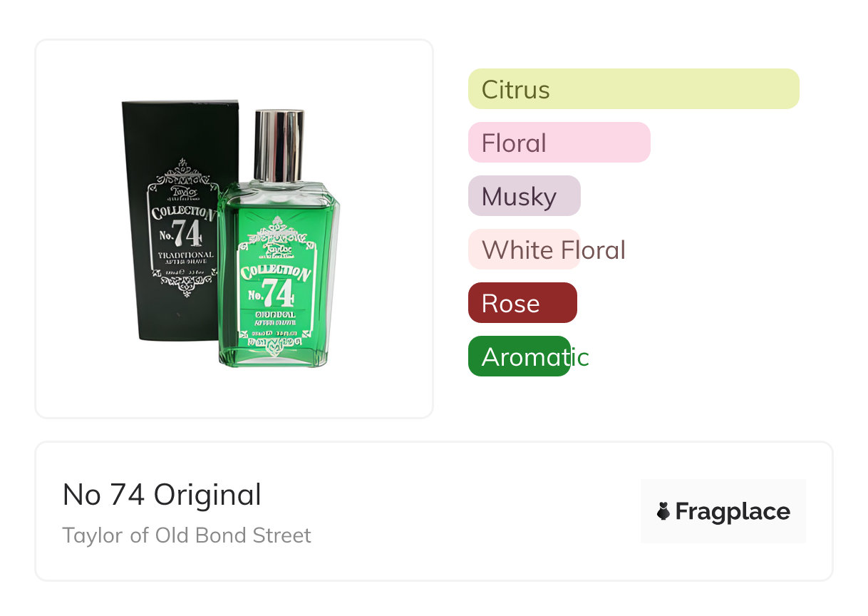Click the White Floral label text
868x616 pixels.
click(553, 250)
